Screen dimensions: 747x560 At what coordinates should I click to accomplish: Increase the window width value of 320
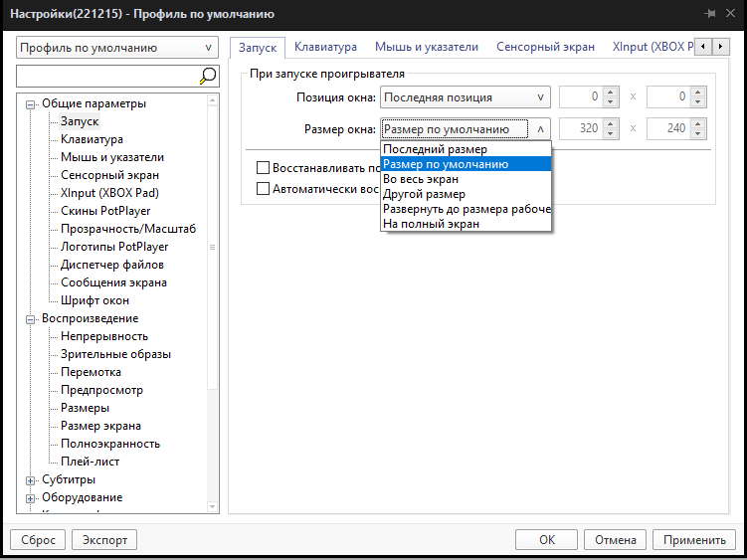[611, 123]
